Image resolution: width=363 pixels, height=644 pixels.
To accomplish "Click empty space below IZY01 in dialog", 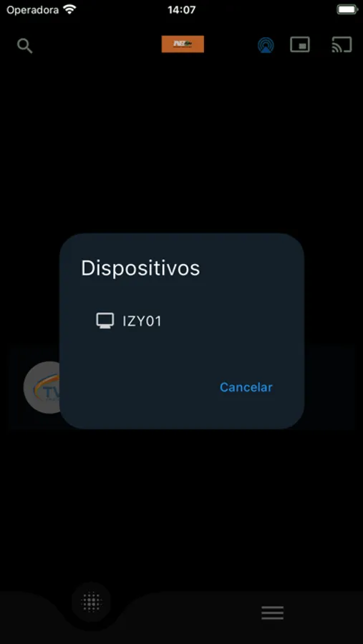I will 182,353.
